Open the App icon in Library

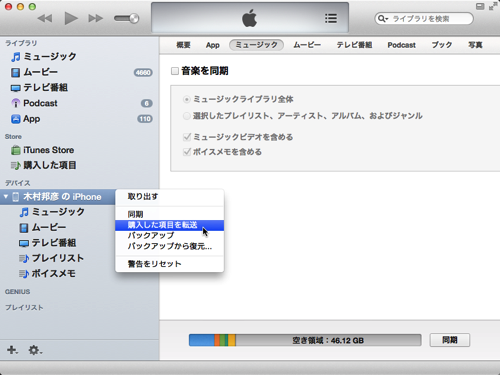click(x=16, y=119)
